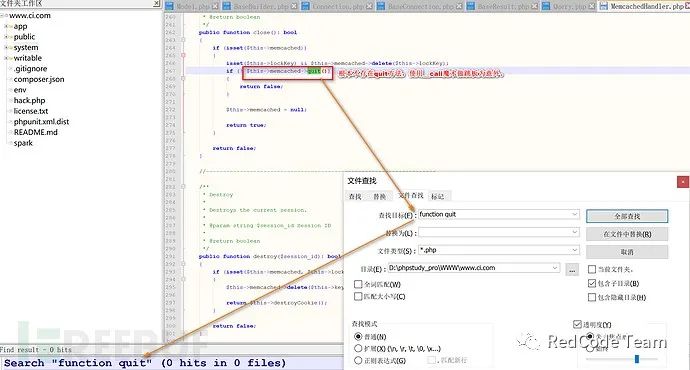Enable the 全词匹配(W) whole word checkbox
This screenshot has height=370, width=690.
(x=358, y=284)
